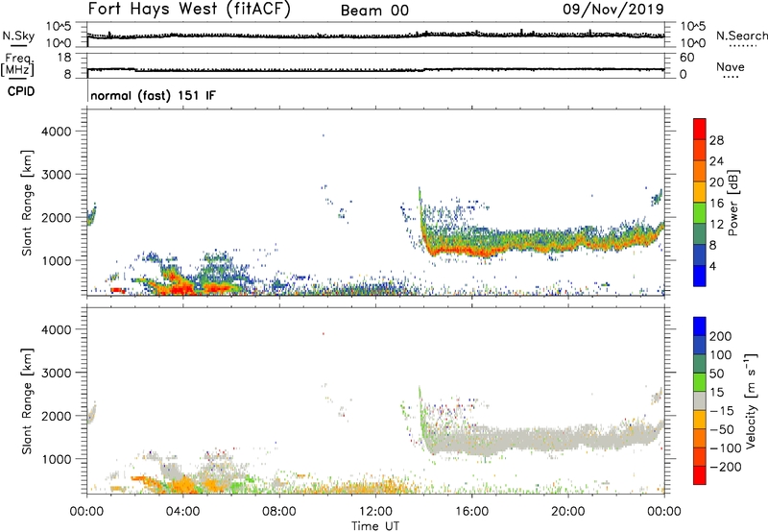Click the '200' tick on the velocity scale

[x=721, y=336]
